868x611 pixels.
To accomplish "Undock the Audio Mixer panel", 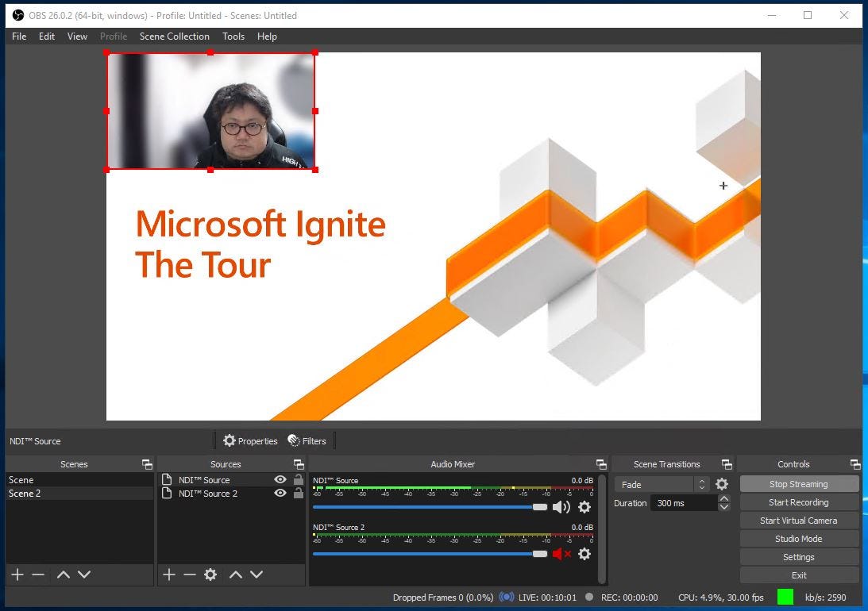I will click(x=601, y=464).
